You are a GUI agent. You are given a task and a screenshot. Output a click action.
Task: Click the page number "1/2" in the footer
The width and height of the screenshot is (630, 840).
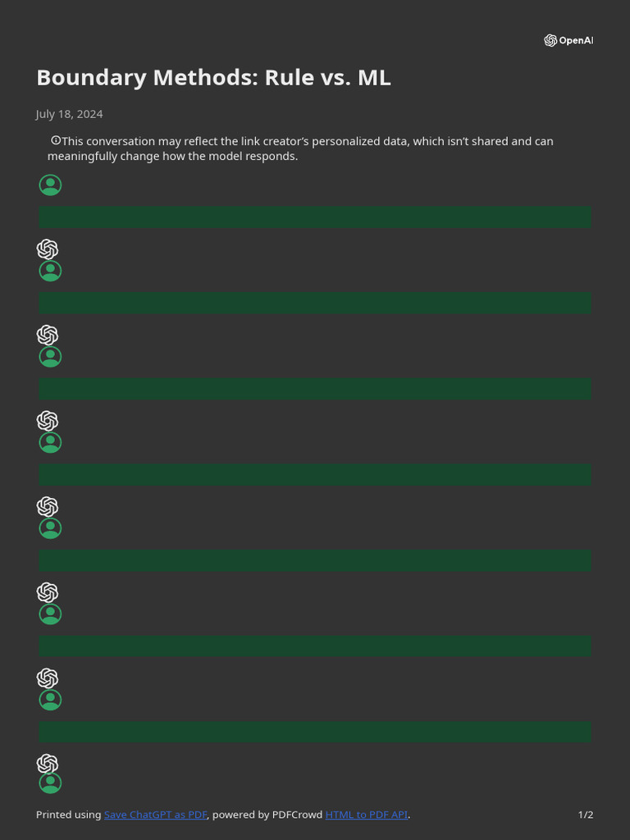tap(586, 815)
